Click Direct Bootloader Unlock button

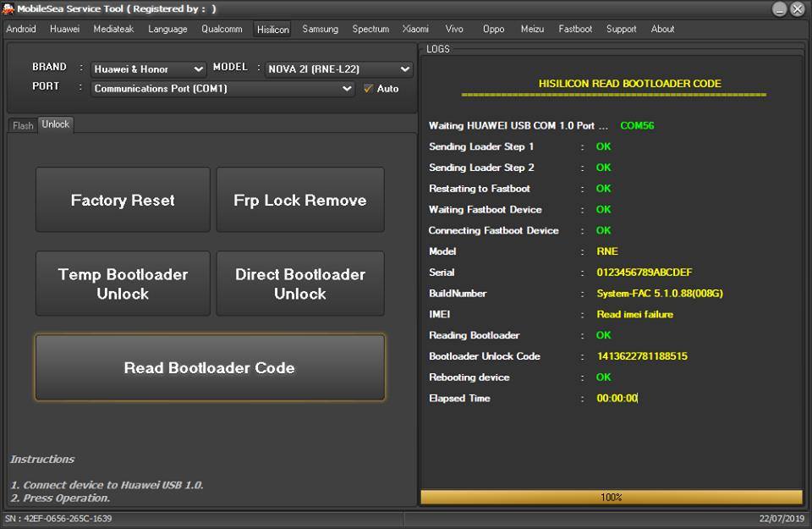[x=300, y=284]
